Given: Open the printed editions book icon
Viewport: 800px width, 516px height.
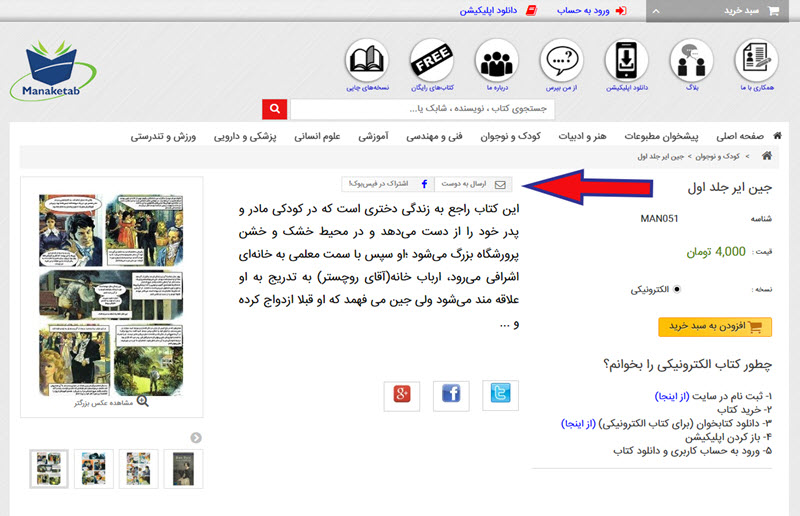Looking at the screenshot, I should click(367, 61).
